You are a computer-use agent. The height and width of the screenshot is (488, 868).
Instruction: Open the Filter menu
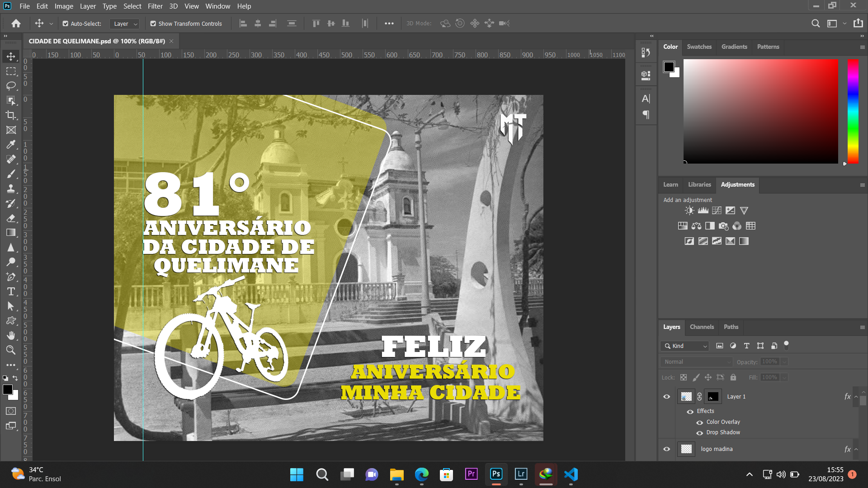pyautogui.click(x=155, y=6)
